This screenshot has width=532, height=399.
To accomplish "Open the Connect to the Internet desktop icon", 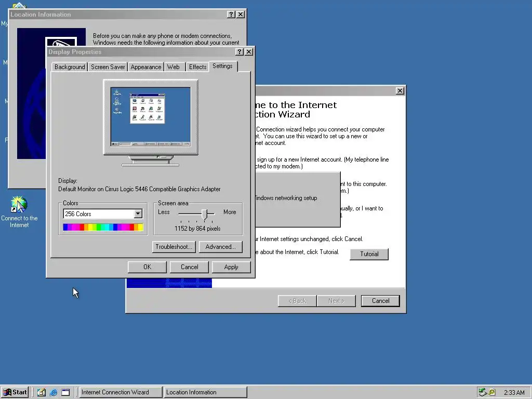I will 19,212.
